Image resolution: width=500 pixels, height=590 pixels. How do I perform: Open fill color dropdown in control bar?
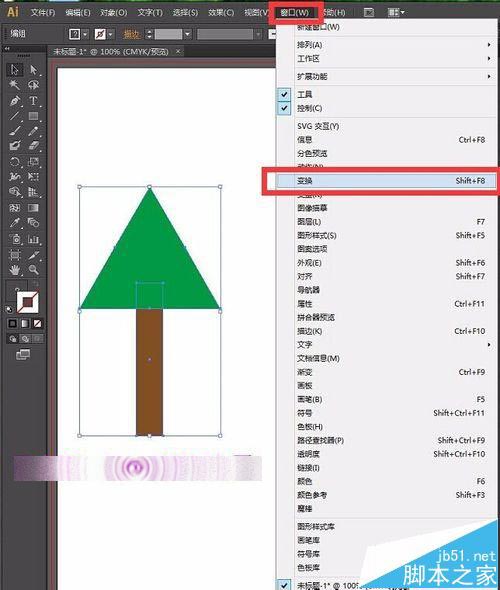click(85, 34)
